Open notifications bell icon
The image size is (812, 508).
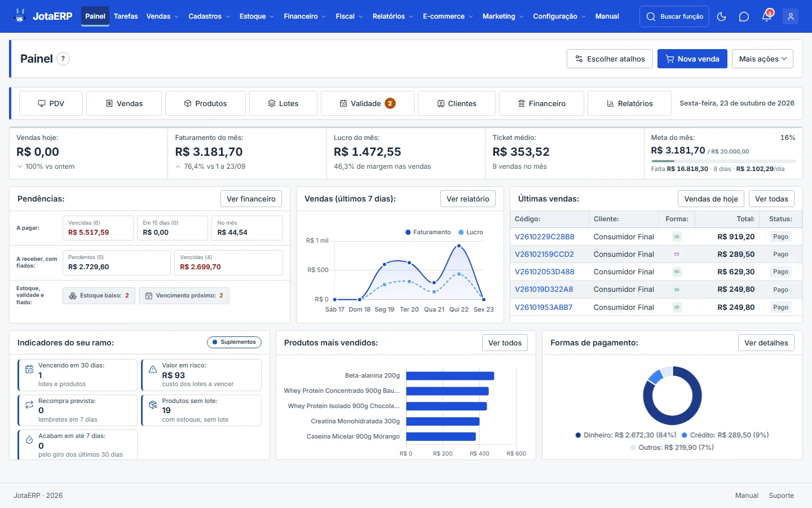766,16
